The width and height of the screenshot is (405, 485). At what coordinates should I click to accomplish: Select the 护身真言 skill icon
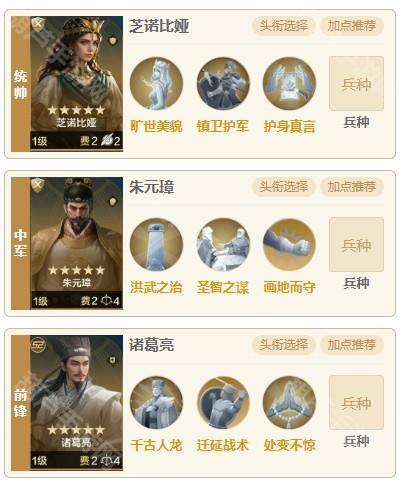[x=289, y=83]
